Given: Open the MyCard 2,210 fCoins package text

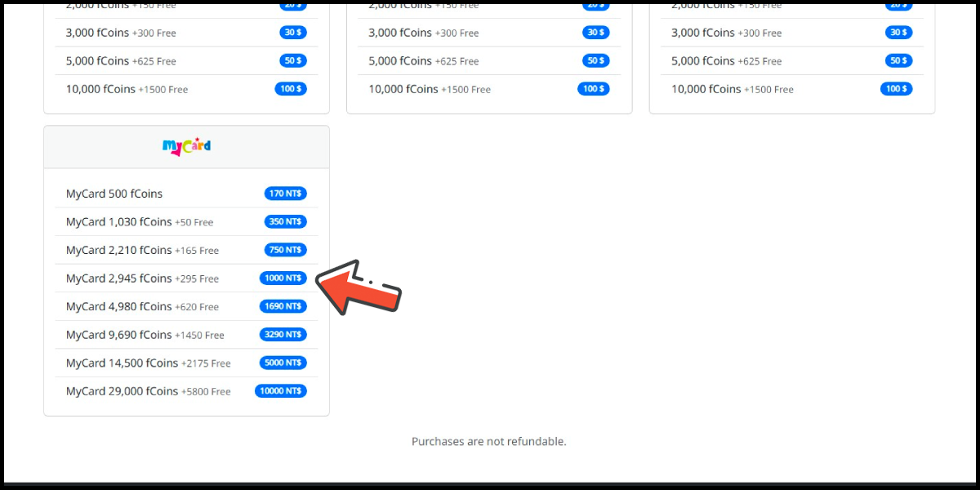Looking at the screenshot, I should point(119,250).
